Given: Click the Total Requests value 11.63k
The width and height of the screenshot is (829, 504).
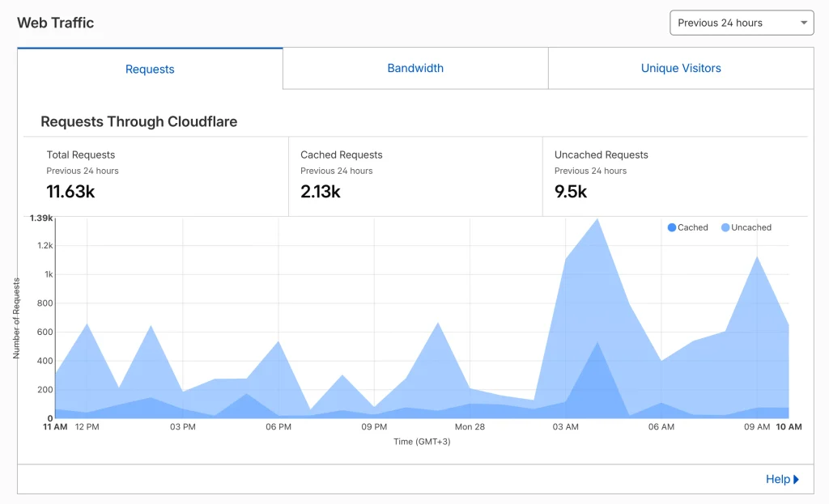Looking at the screenshot, I should click(x=70, y=191).
